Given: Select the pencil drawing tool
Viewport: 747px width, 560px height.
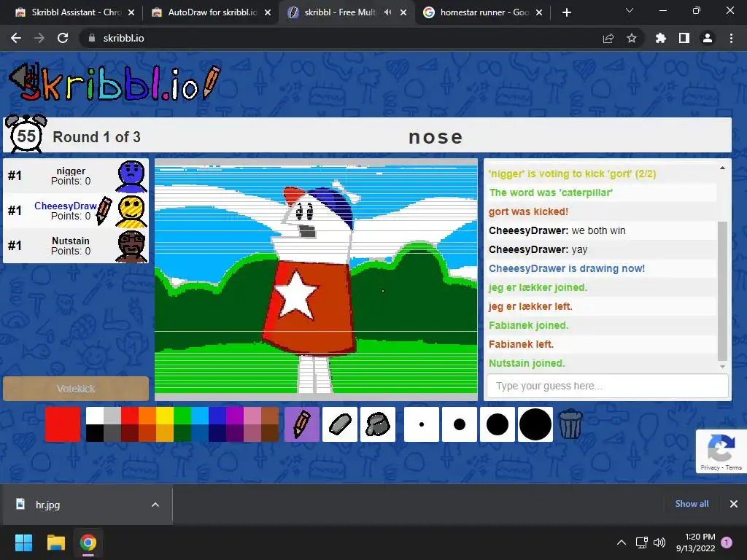Looking at the screenshot, I should tap(302, 424).
